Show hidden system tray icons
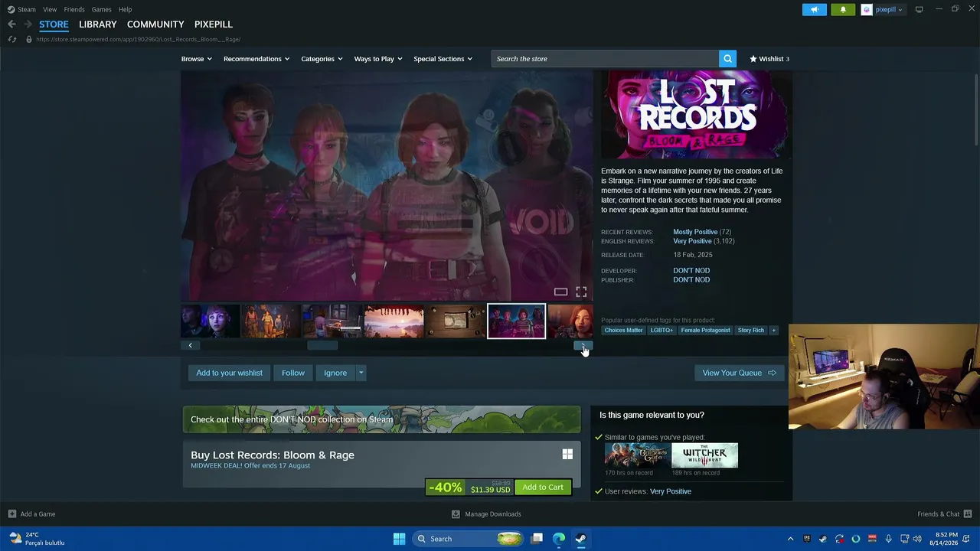This screenshot has height=551, width=980. [791, 539]
